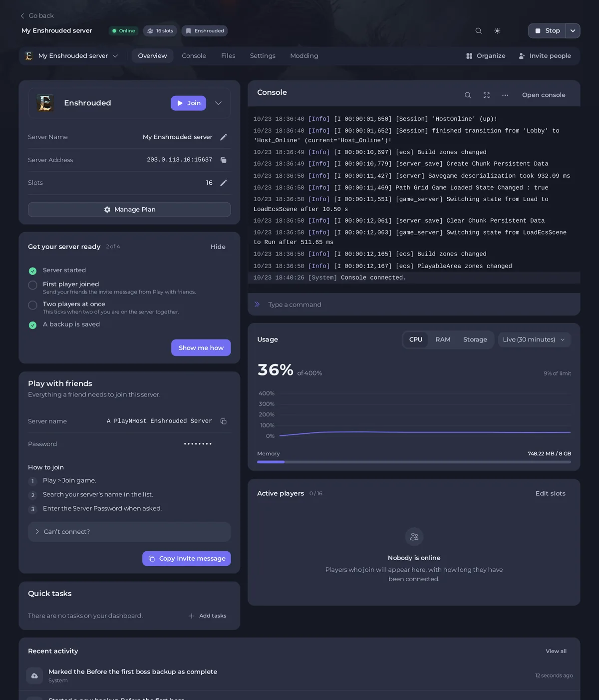Open the My Enshrouded server switcher dropdown
Image resolution: width=599 pixels, height=700 pixels.
tap(72, 56)
